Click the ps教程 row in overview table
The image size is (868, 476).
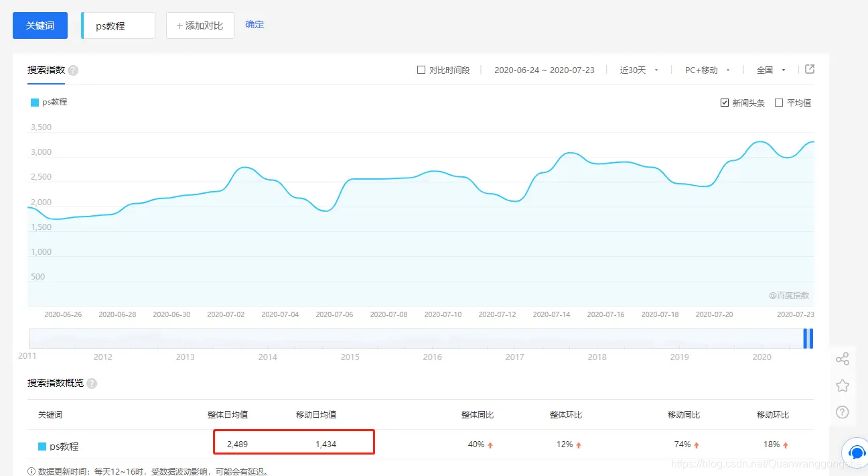tap(421, 444)
